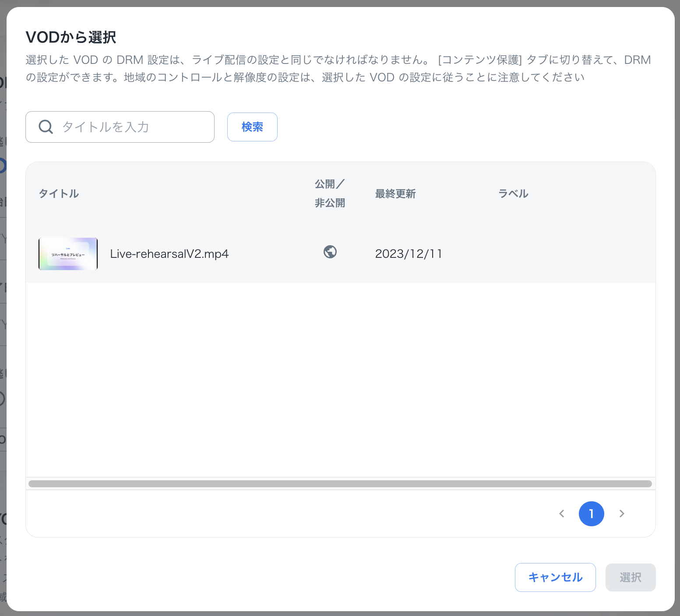Click the タイトル column header
Image resolution: width=680 pixels, height=616 pixels.
point(59,194)
